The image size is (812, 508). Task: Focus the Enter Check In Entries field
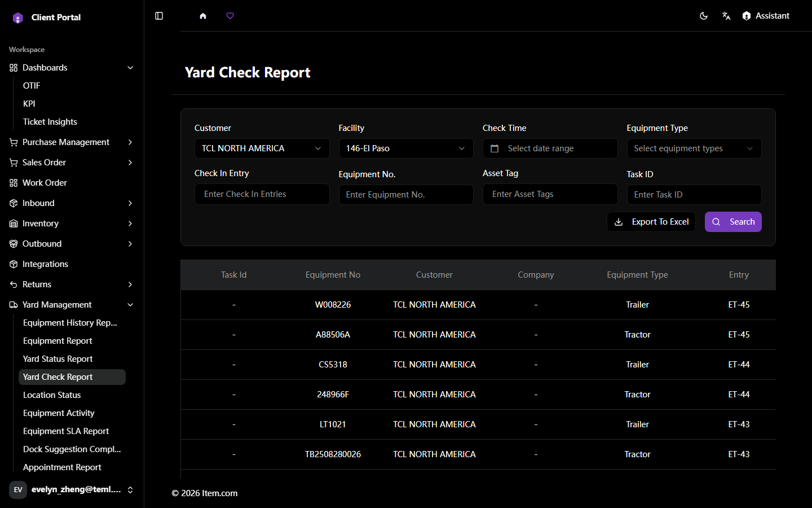click(x=262, y=194)
